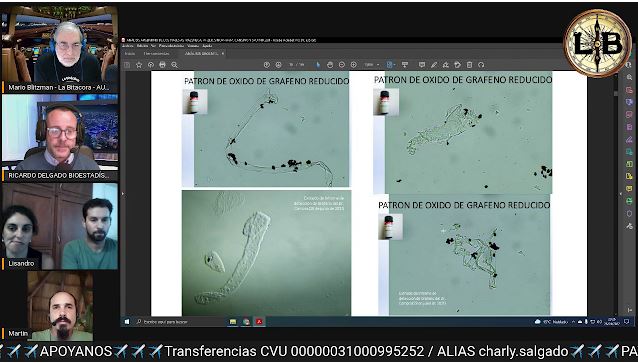Select Mario Blitzman's video tile
The image size is (638, 363).
(60, 49)
